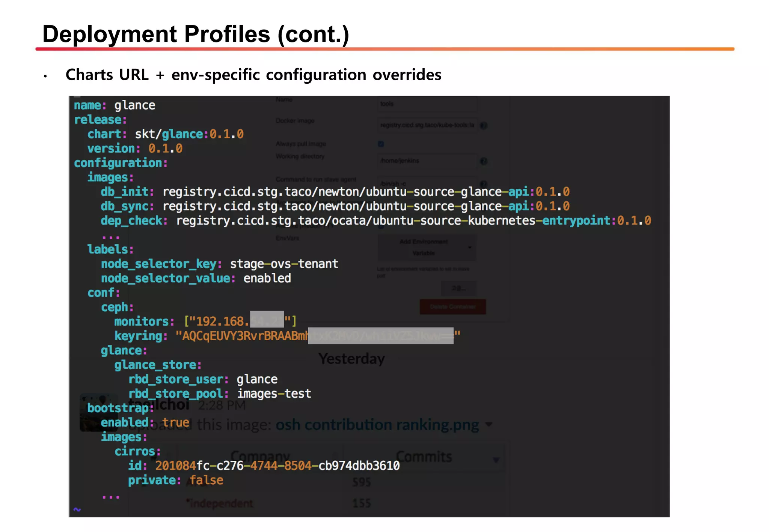Click the help icon beside Working directory field
Viewport: 769px width, 532px height.
pyautogui.click(x=484, y=161)
